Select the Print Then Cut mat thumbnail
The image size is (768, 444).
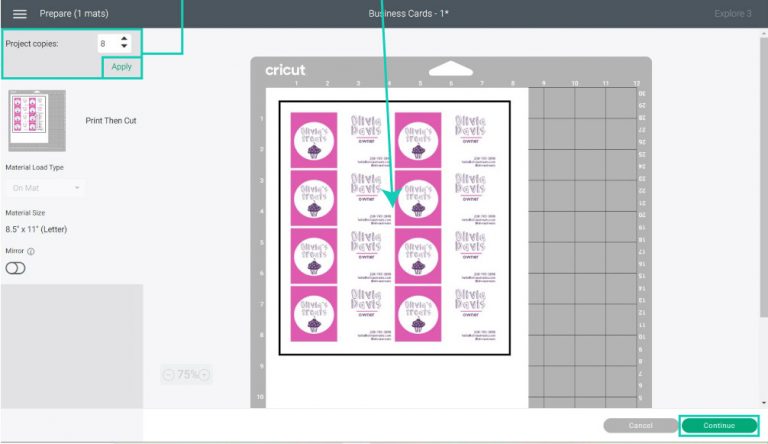(x=37, y=121)
